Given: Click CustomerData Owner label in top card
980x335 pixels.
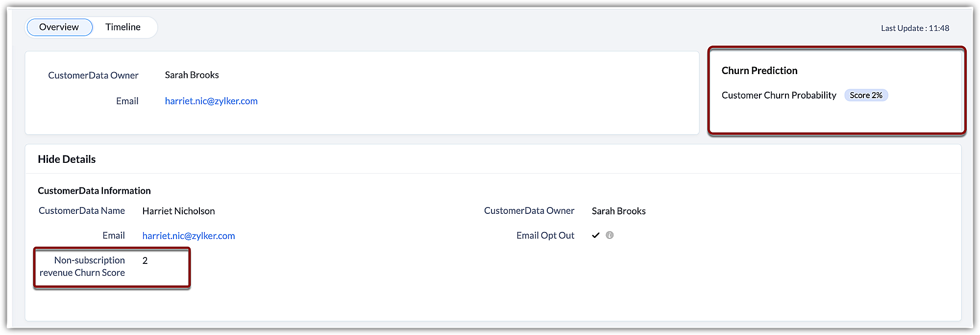Looking at the screenshot, I should pyautogui.click(x=93, y=76).
